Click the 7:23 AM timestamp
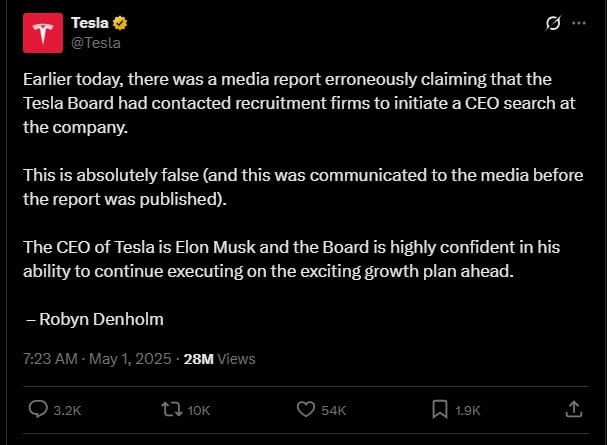This screenshot has height=445, width=607. [x=50, y=359]
